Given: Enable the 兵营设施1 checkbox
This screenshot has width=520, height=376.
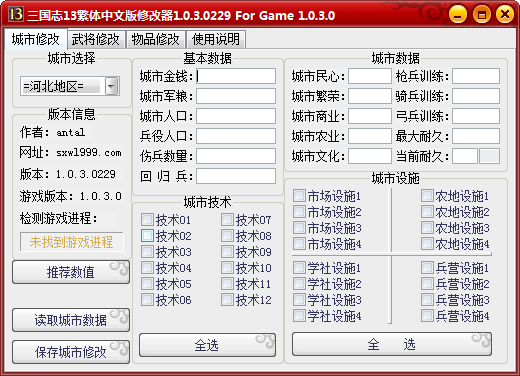Looking at the screenshot, I should click(x=427, y=268).
